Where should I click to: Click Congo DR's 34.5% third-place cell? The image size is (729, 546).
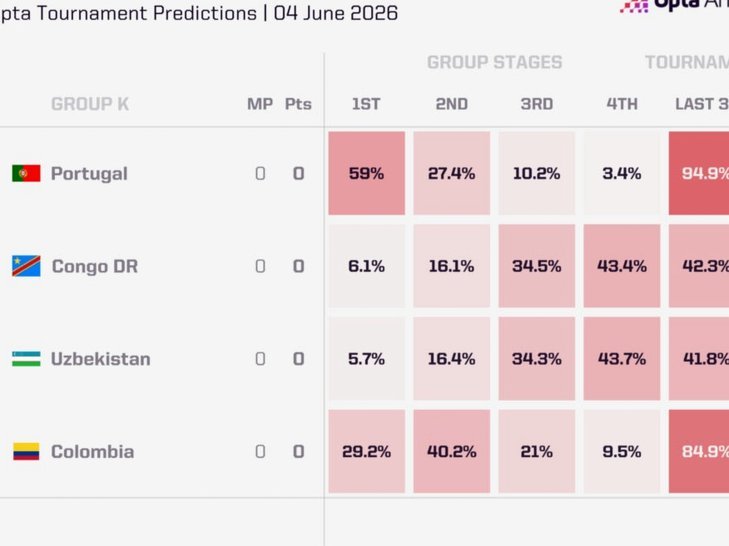(537, 266)
